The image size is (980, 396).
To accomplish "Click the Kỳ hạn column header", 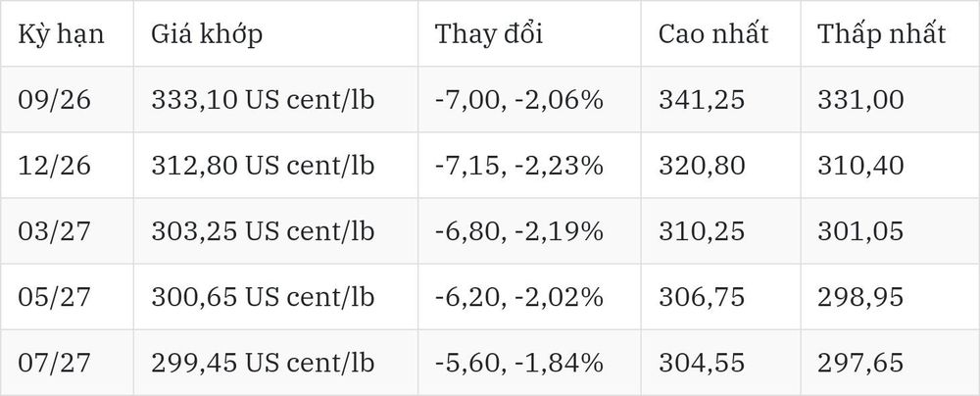I will [61, 34].
